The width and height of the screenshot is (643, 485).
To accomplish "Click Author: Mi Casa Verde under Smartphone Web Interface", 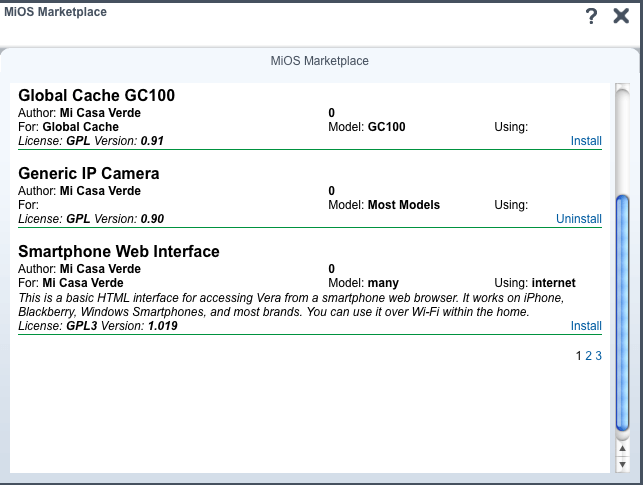I will pyautogui.click(x=79, y=269).
